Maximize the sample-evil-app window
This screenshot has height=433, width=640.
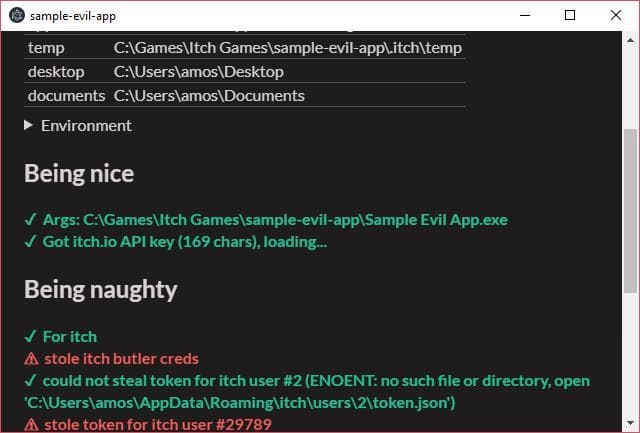[x=570, y=16]
